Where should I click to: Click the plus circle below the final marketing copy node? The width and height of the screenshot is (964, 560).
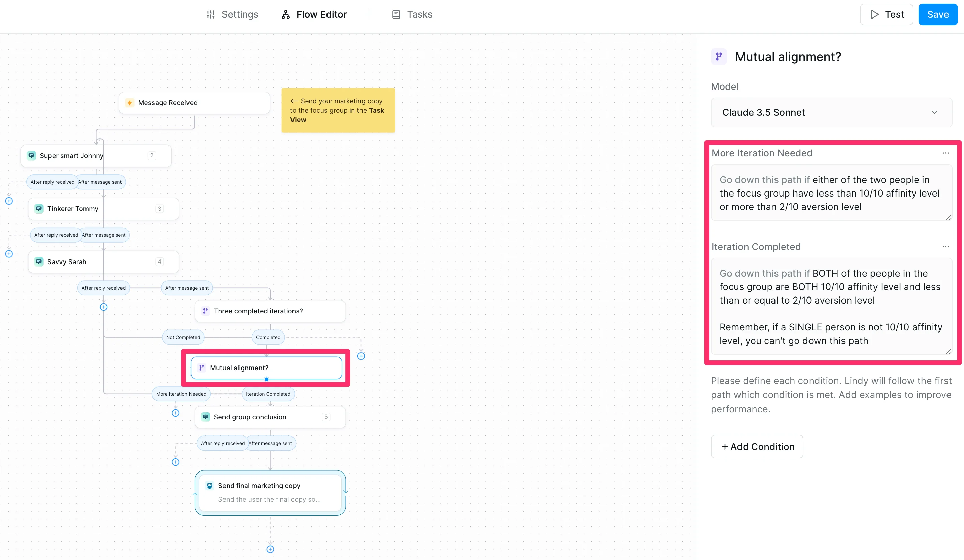coord(270,549)
